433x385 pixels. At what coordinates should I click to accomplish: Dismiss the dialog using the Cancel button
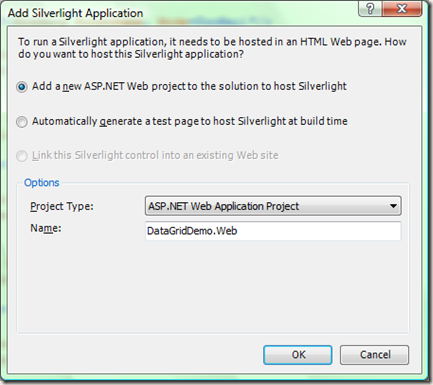pyautogui.click(x=374, y=355)
